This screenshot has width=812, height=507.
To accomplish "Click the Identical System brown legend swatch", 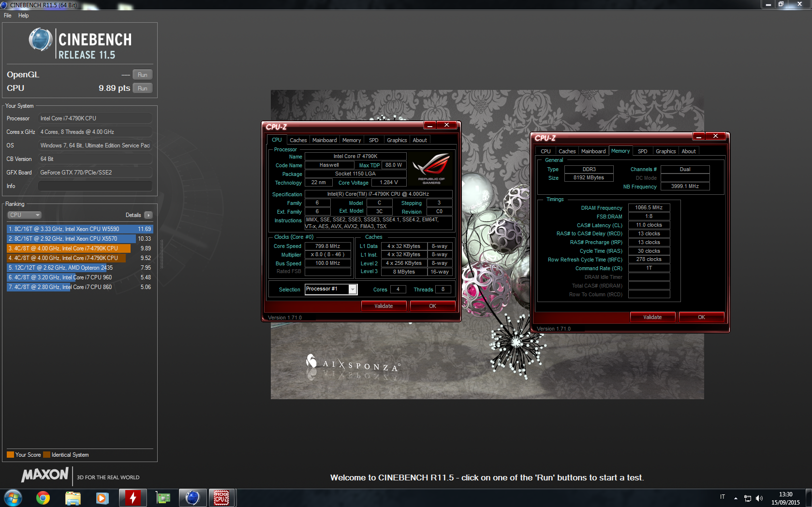I will 46,455.
